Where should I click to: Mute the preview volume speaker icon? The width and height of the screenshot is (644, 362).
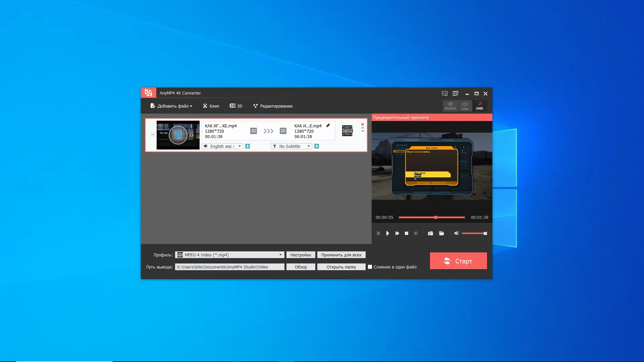coord(457,233)
